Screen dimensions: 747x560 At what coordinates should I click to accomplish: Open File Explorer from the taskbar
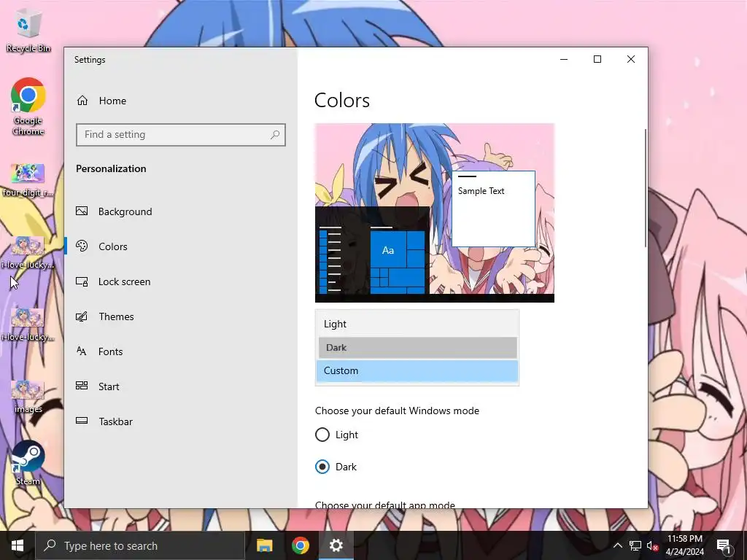(264, 545)
